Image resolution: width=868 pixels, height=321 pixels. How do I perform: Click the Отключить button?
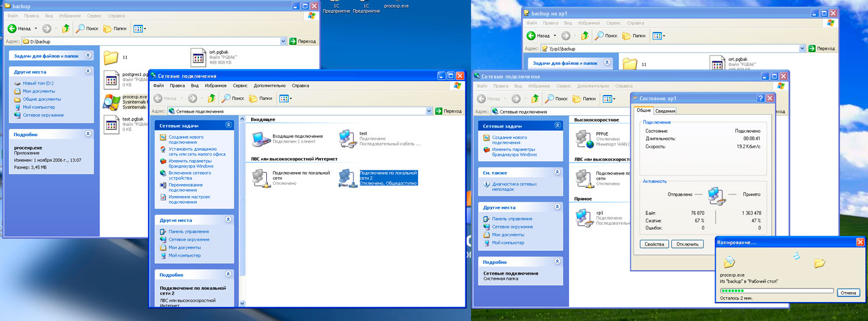pyautogui.click(x=687, y=244)
